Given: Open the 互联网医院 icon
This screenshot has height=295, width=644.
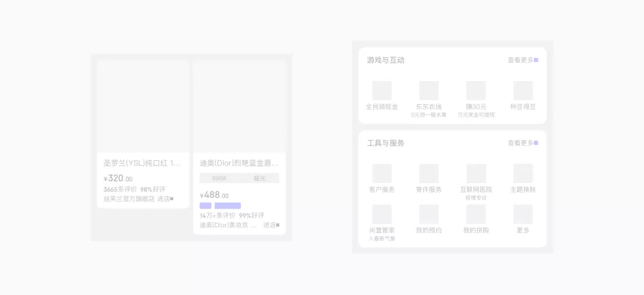Looking at the screenshot, I should click(476, 173).
